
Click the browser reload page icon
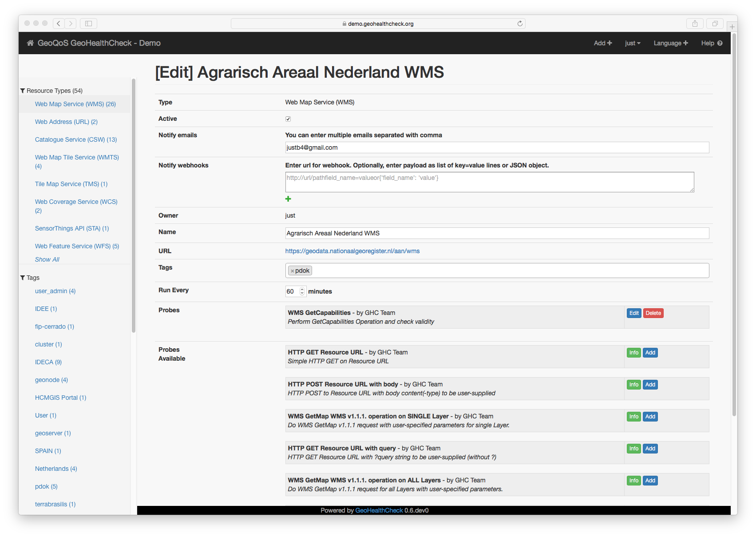pyautogui.click(x=520, y=24)
